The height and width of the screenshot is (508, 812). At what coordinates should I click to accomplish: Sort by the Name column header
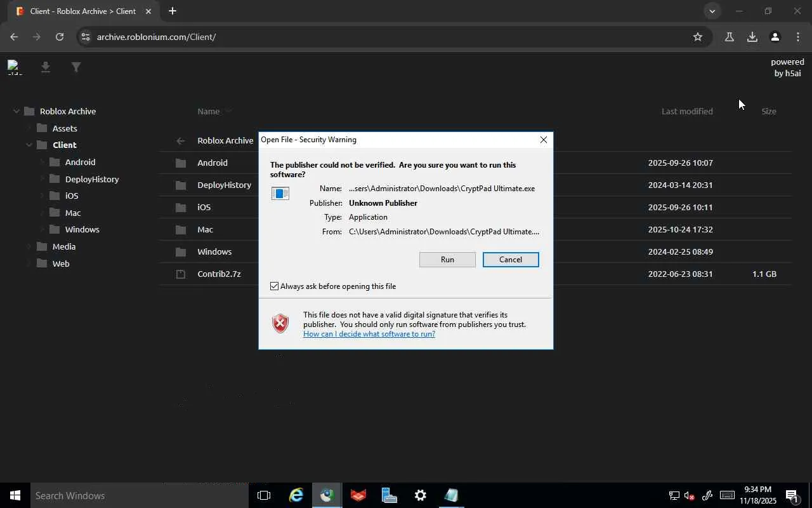208,111
